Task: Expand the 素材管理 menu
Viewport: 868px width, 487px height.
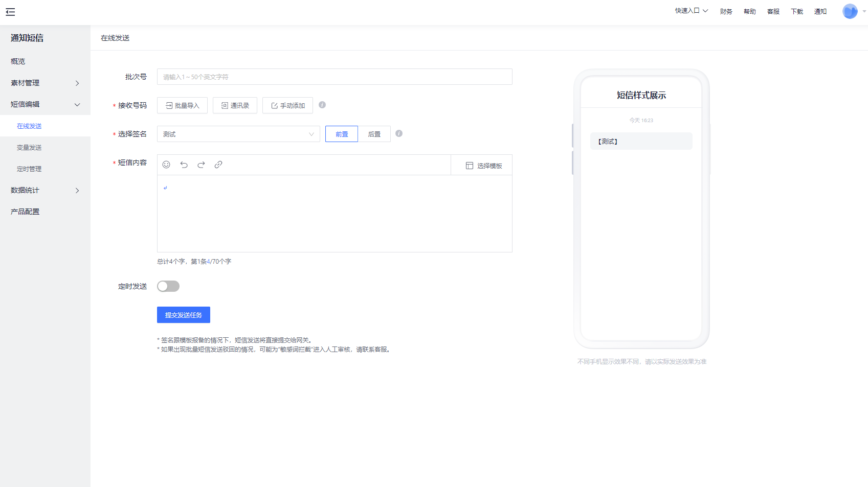Action: (x=45, y=83)
